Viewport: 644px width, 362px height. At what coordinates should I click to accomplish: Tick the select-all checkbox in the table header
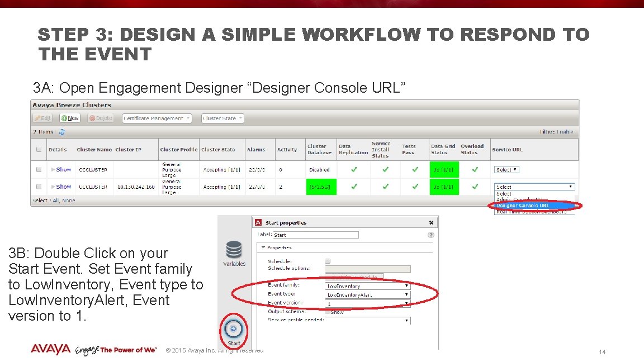(x=39, y=149)
